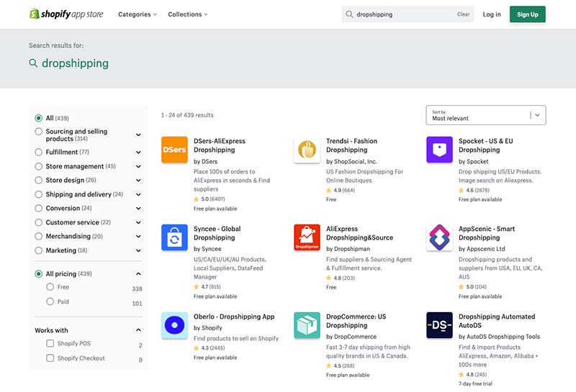The height and width of the screenshot is (392, 576).
Task: Open the Syncee blue bag app icon
Action: [x=174, y=237]
